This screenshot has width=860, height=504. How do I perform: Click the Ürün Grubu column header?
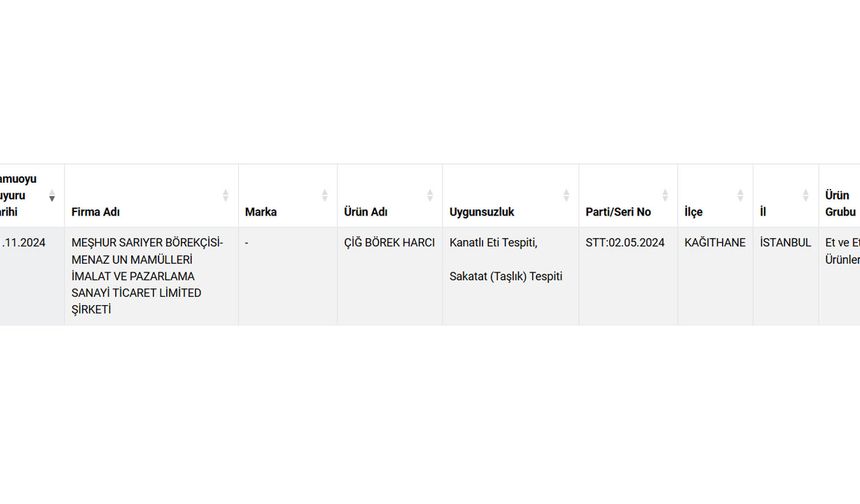click(x=839, y=203)
